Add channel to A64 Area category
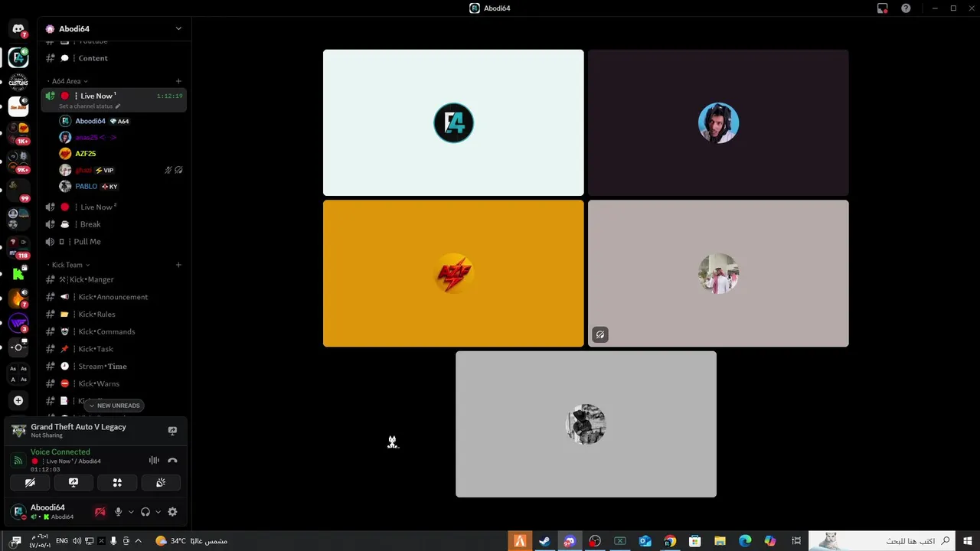This screenshot has width=980, height=551. (178, 81)
